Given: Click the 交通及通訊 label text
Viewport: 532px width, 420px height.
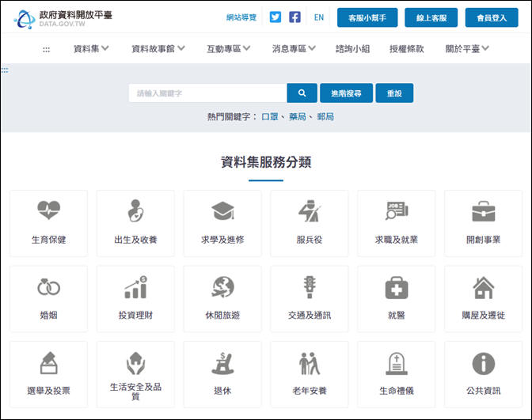Looking at the screenshot, I should (310, 316).
